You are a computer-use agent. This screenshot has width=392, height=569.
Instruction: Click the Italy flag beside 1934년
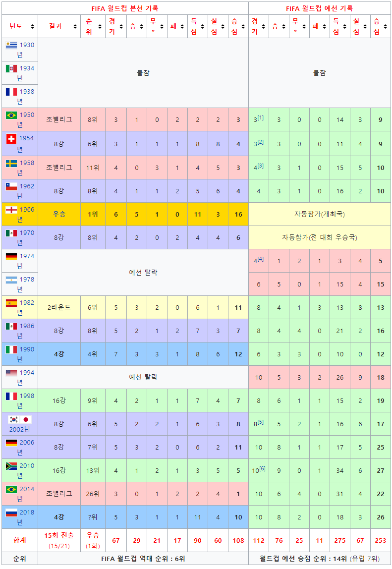coord(11,68)
